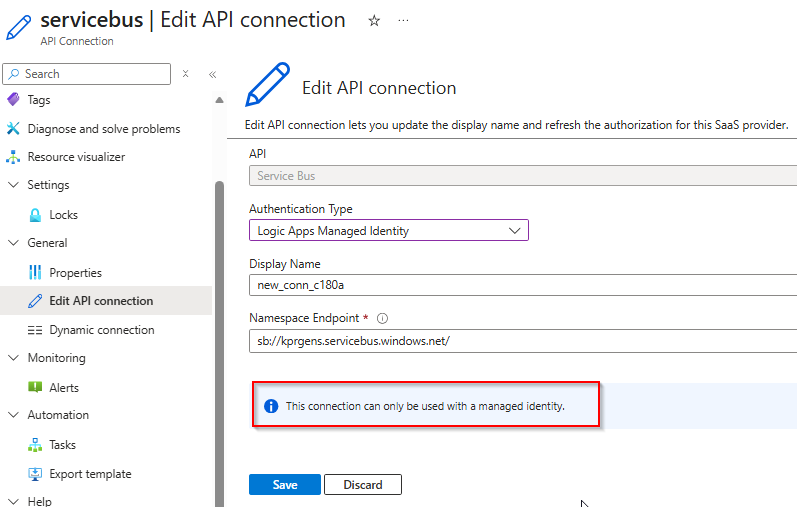Open the Authentication Type dropdown
The width and height of the screenshot is (797, 507).
click(x=389, y=230)
